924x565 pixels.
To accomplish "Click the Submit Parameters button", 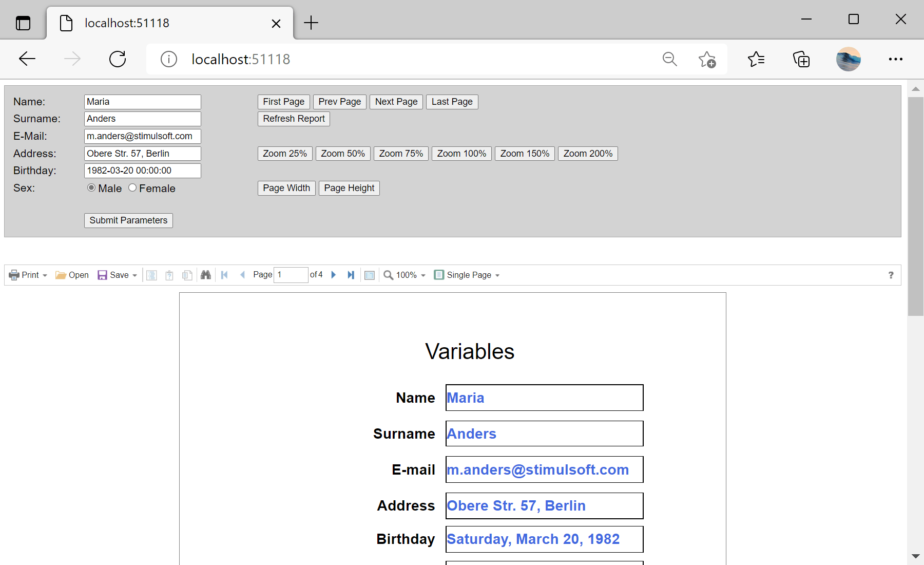I will tap(128, 220).
